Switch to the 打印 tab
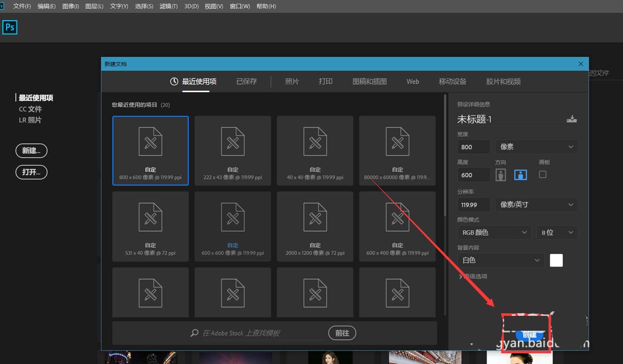Image resolution: width=623 pixels, height=364 pixels. pyautogui.click(x=325, y=81)
